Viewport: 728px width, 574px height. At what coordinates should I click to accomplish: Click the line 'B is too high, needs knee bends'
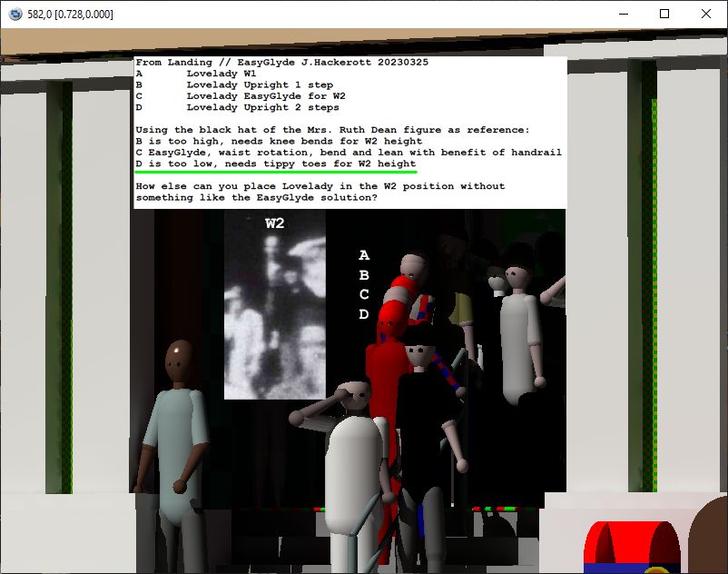[279, 141]
